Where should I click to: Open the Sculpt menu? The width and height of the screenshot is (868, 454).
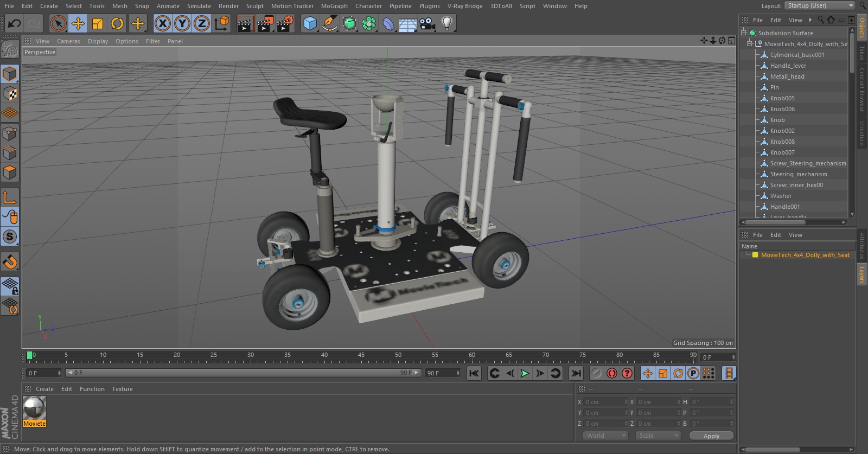(255, 6)
